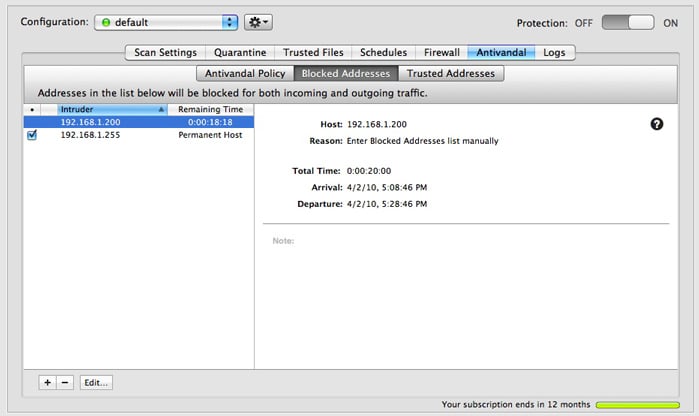Image resolution: width=699 pixels, height=416 pixels.
Task: Open the Schedules tab
Action: [x=383, y=53]
